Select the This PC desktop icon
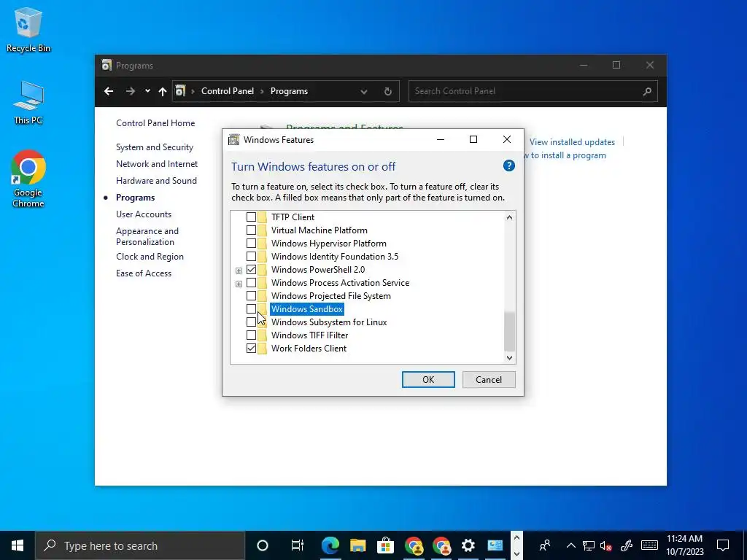This screenshot has width=747, height=560. click(28, 103)
